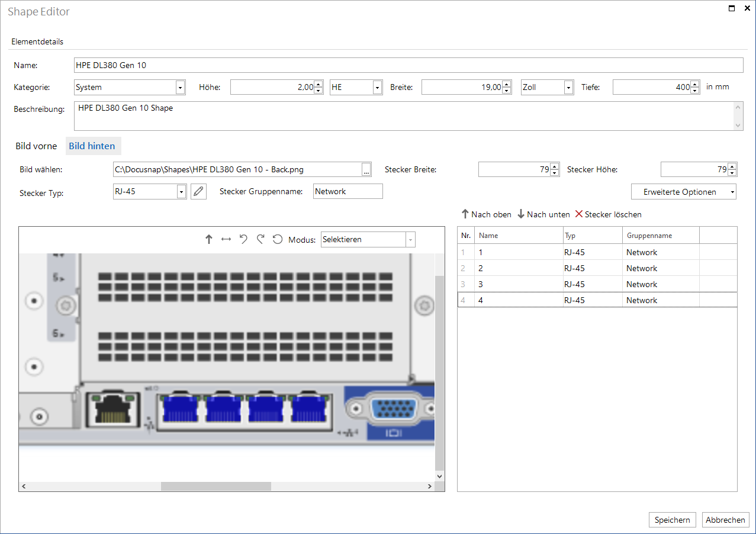Click the Abbrechen button
This screenshot has height=534, width=756.
725,520
